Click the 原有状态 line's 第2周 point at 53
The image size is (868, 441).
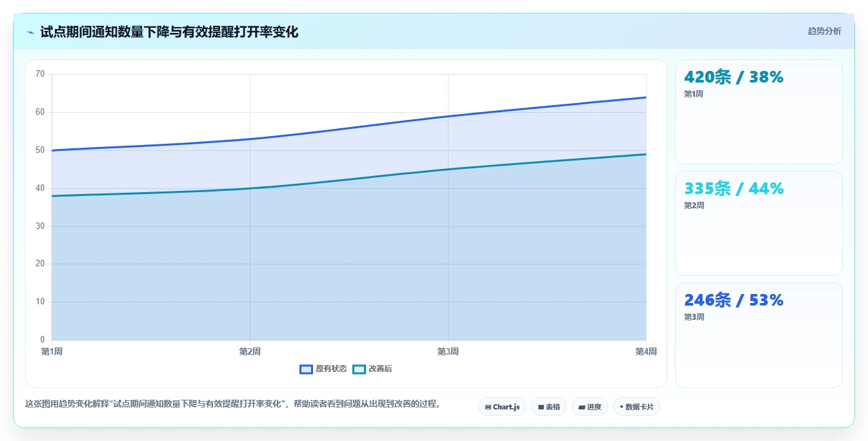(250, 139)
